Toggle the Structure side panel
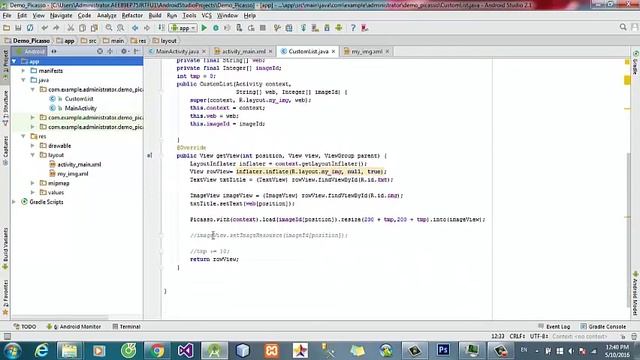640x360 pixels. click(x=5, y=108)
